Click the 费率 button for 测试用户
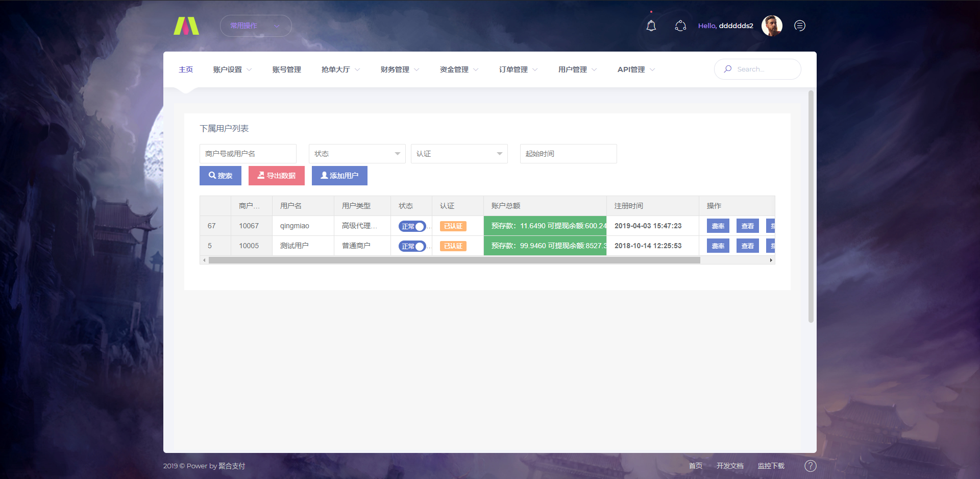 (718, 246)
